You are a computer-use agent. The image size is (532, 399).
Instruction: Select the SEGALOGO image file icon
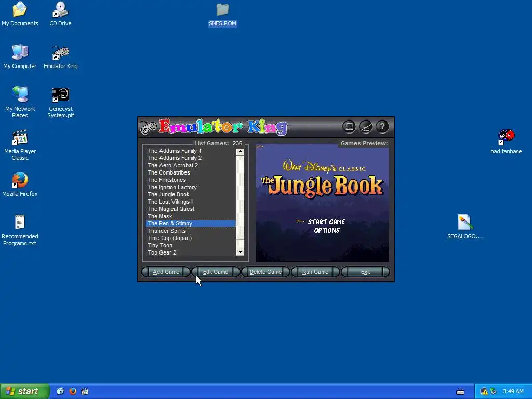pyautogui.click(x=465, y=227)
